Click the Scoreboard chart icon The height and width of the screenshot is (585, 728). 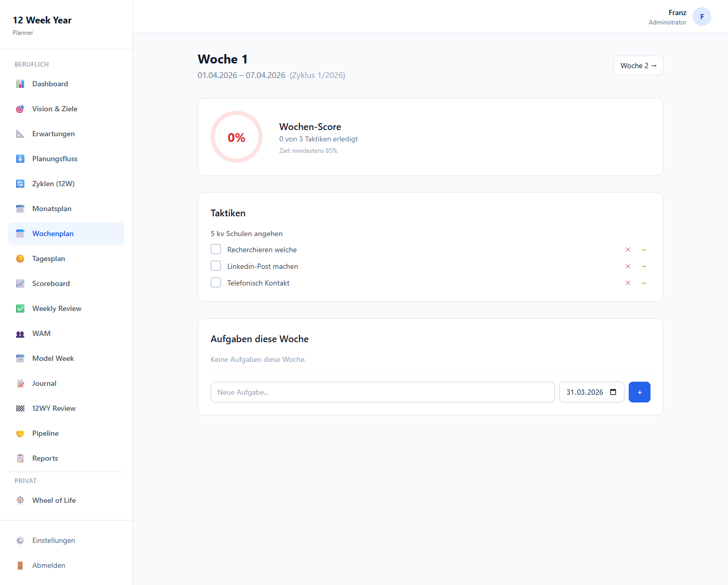(20, 284)
